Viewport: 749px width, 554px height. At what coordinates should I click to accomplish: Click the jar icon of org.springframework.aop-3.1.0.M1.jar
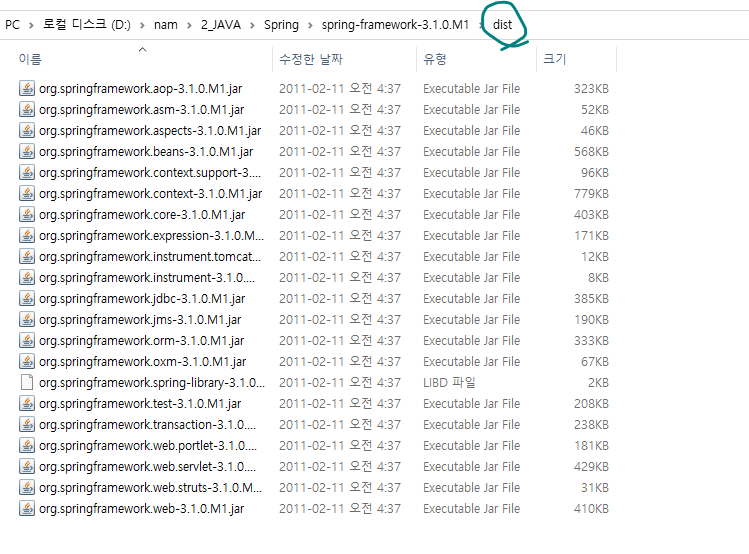[27, 88]
